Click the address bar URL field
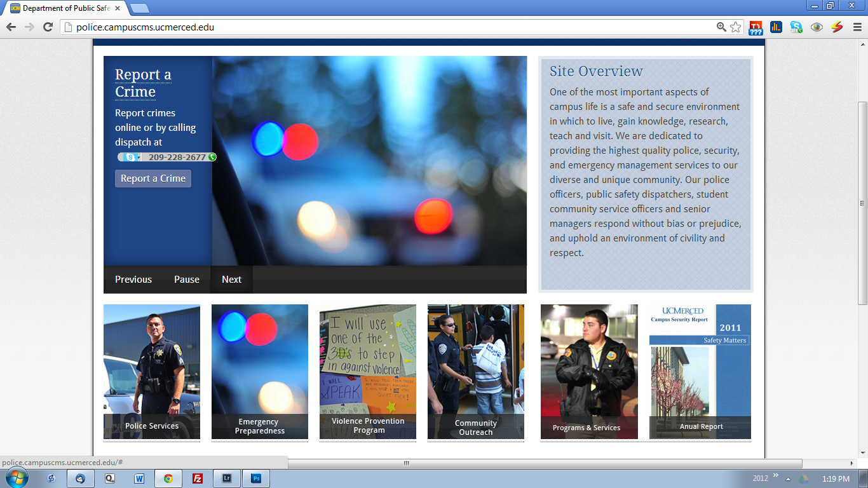Screen dimensions: 868x488 click(381, 27)
